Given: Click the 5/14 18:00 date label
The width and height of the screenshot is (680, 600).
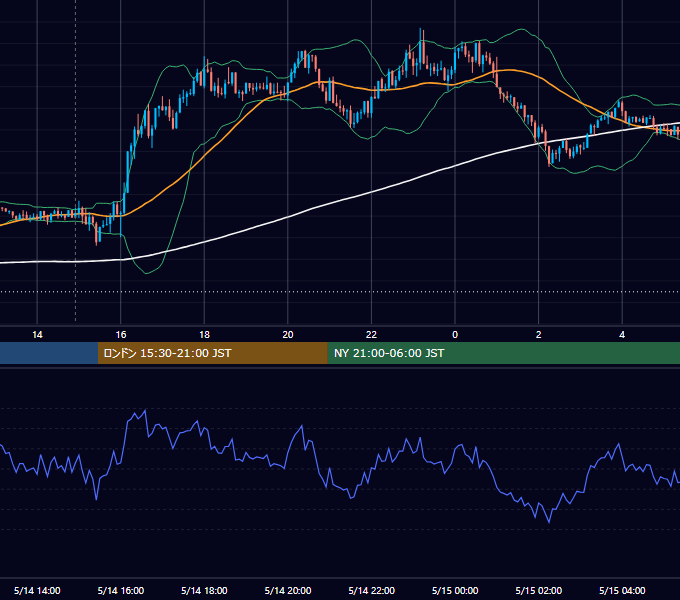Looking at the screenshot, I should click(x=204, y=590).
